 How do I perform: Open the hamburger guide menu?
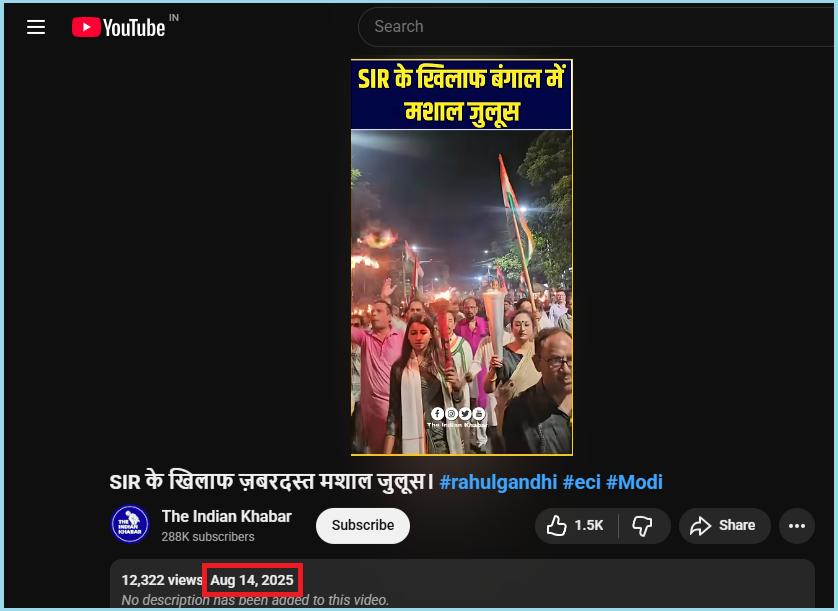click(36, 27)
